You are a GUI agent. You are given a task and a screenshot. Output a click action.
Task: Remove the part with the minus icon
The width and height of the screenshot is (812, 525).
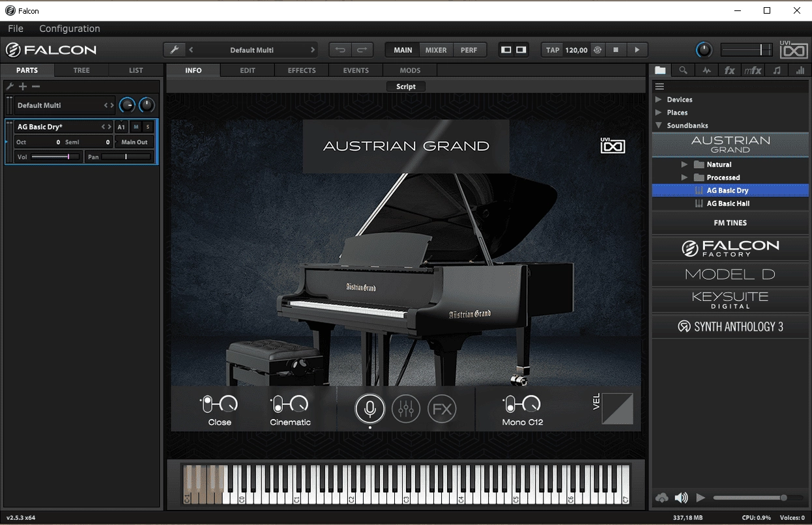click(36, 87)
